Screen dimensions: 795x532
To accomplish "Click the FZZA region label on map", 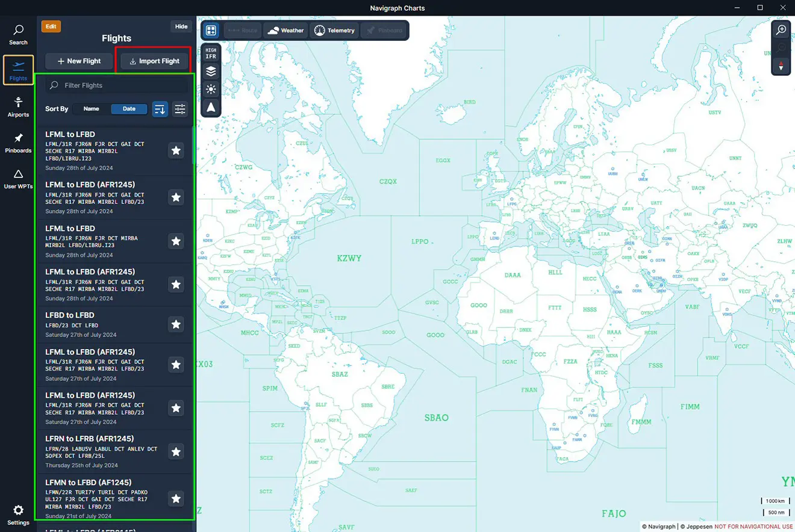I will click(570, 362).
